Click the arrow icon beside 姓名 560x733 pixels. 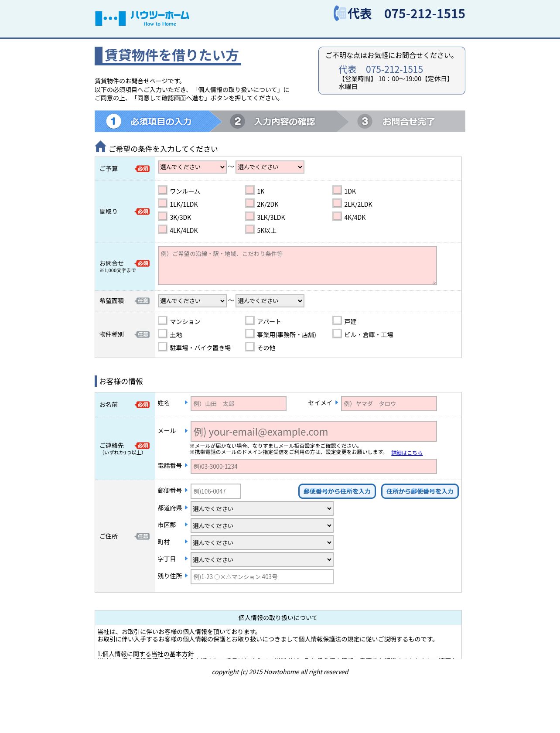(186, 402)
